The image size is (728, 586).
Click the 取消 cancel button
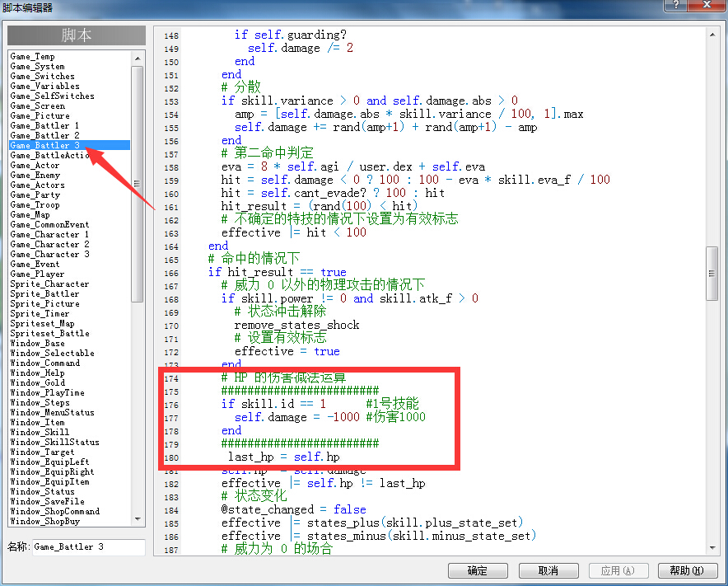click(x=548, y=570)
